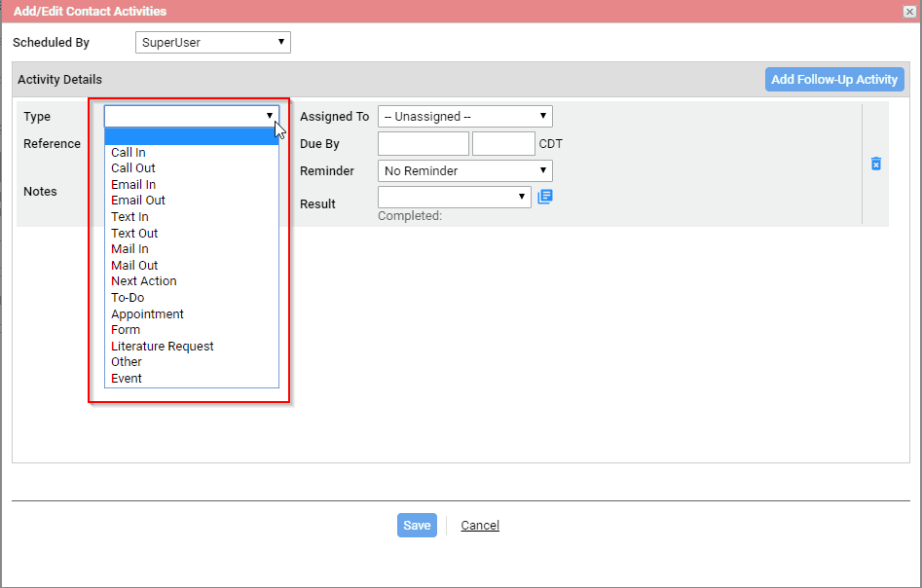This screenshot has width=922, height=588.
Task: Select Email Out from Type list
Action: tap(192, 201)
